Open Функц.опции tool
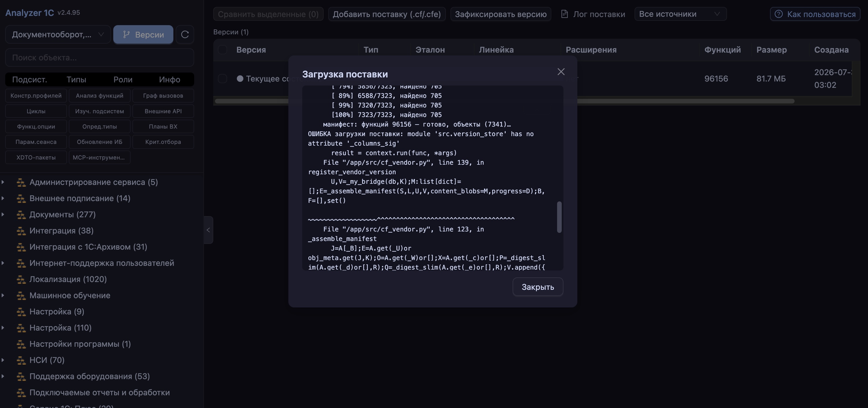868x408 pixels. [x=36, y=127]
